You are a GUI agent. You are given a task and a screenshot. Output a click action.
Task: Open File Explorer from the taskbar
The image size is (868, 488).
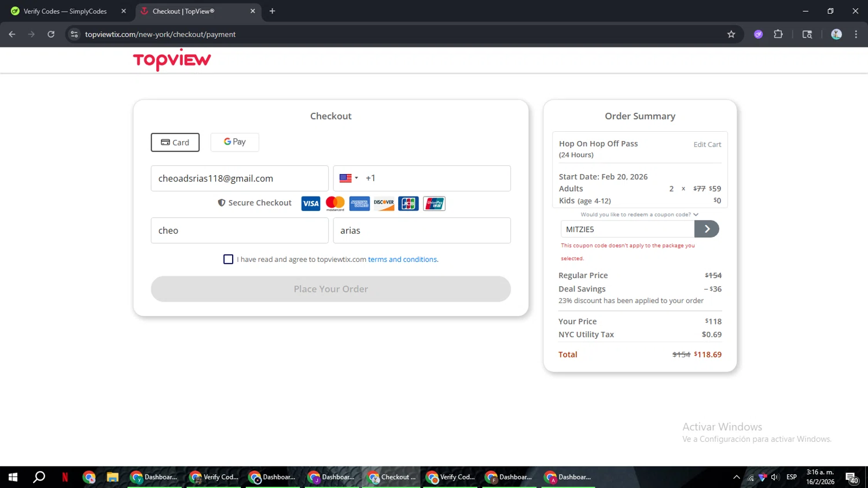tap(112, 477)
